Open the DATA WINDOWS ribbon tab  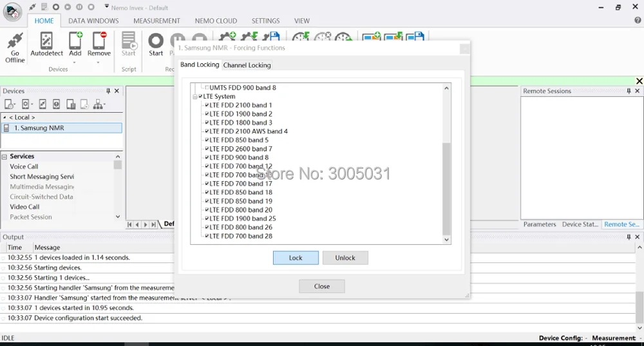[93, 21]
